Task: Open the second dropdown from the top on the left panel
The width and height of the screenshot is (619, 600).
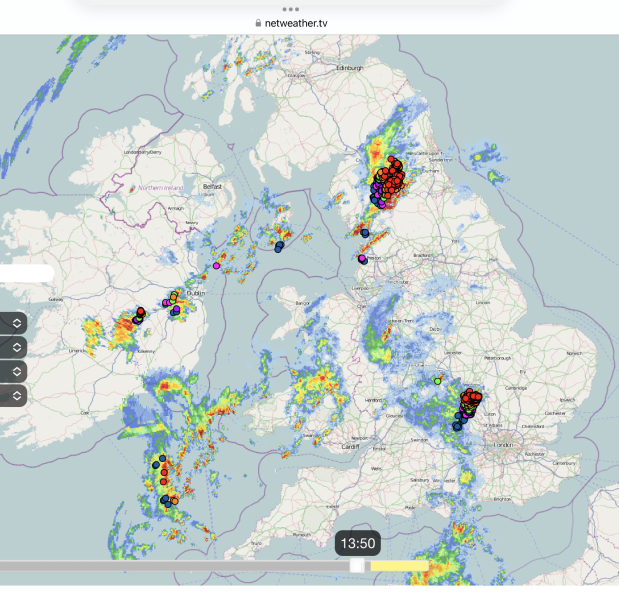Action: click(13, 347)
